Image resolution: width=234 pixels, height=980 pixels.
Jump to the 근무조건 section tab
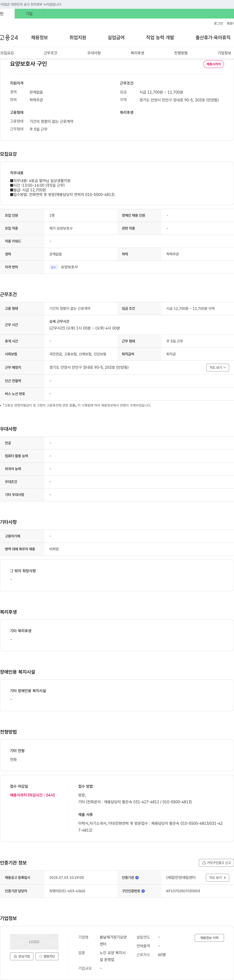point(51,53)
